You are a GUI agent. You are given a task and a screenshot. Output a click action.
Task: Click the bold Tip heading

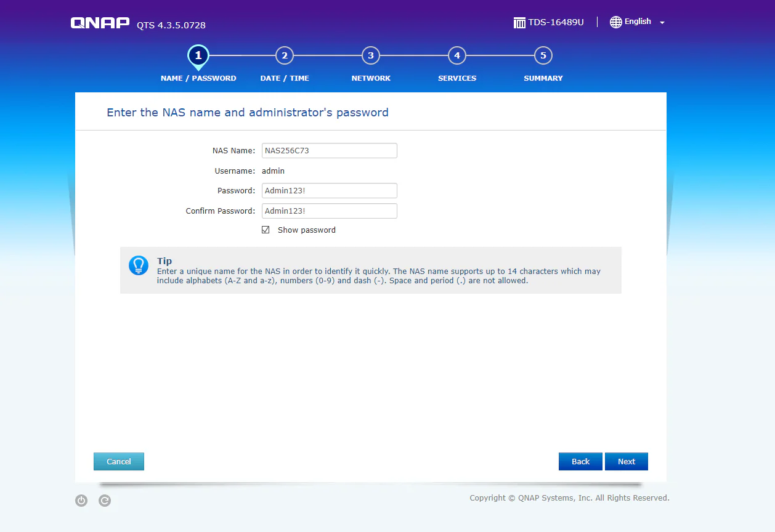164,261
